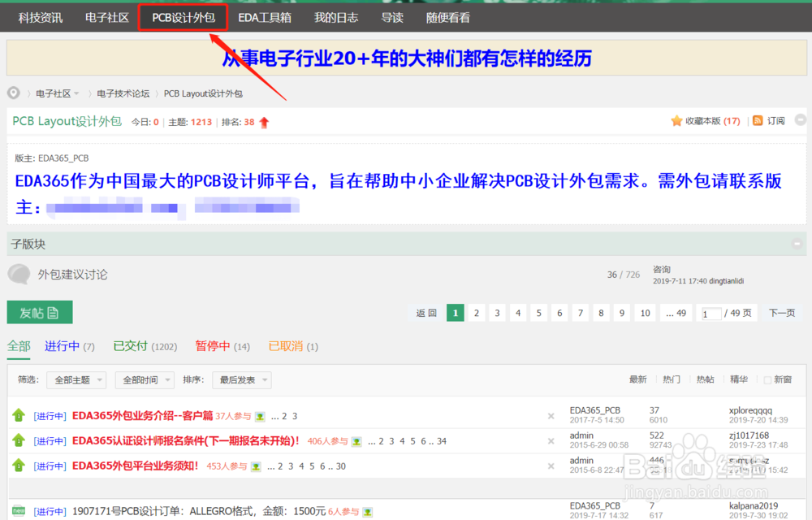Click author xploreqqqq's profile link

[x=750, y=410]
